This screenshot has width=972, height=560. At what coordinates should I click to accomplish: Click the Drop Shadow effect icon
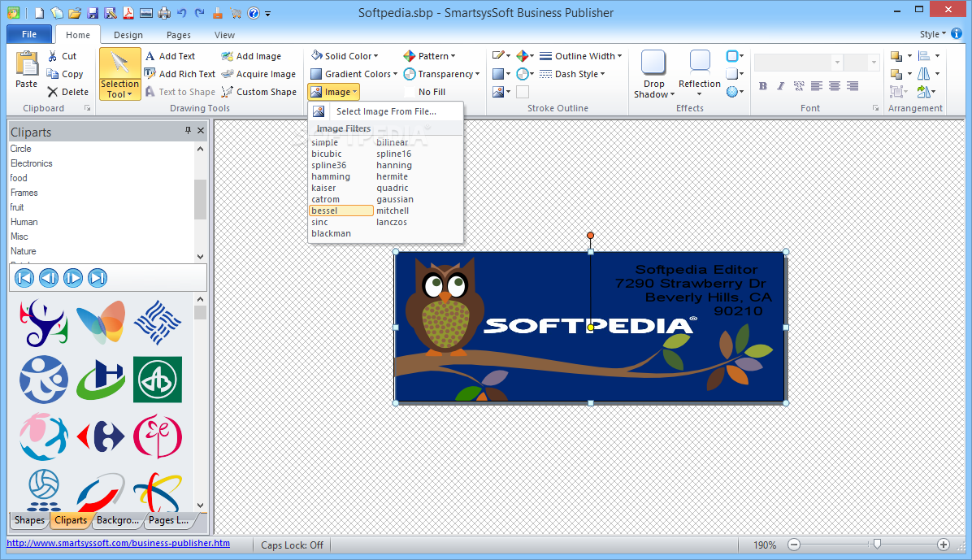(x=653, y=63)
